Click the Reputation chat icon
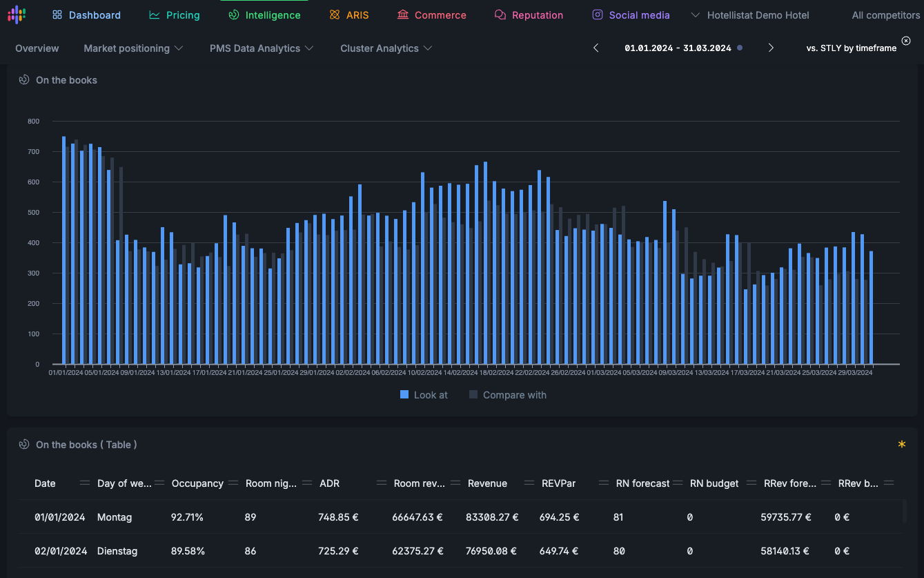This screenshot has height=578, width=924. 500,15
